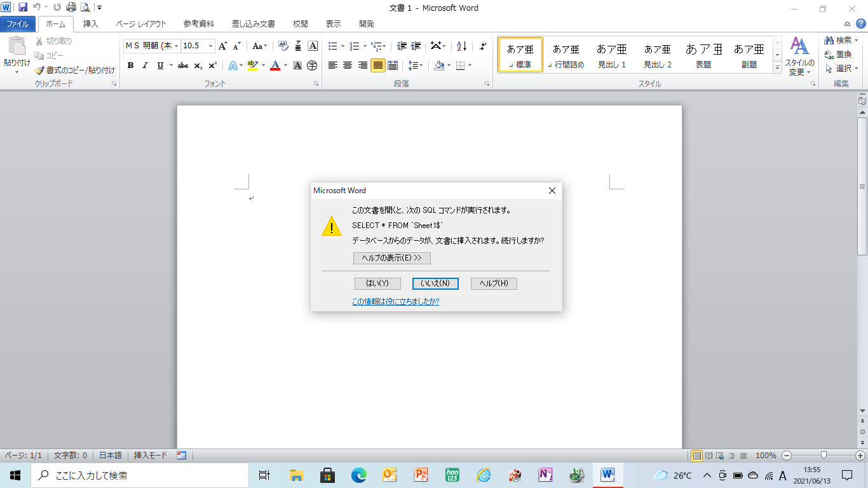Select the 見出し 1 style thumbnail
The image size is (868, 488).
(612, 55)
